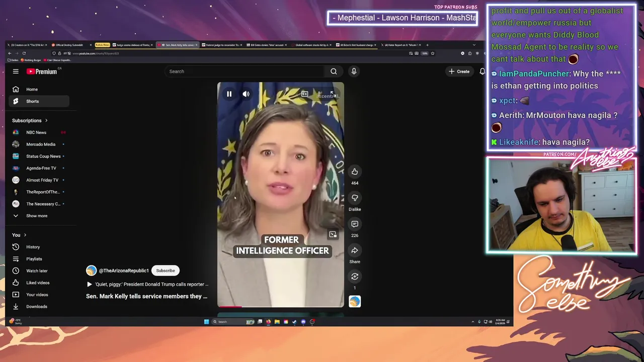Open The Necessary C... subscription
This screenshot has height=362, width=644.
[38, 204]
